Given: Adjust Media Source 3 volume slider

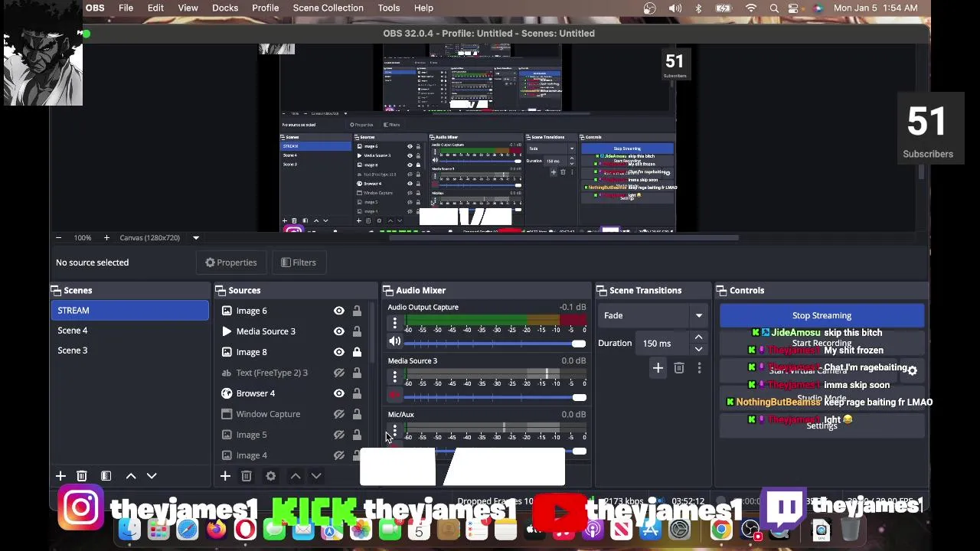Looking at the screenshot, I should click(x=578, y=396).
